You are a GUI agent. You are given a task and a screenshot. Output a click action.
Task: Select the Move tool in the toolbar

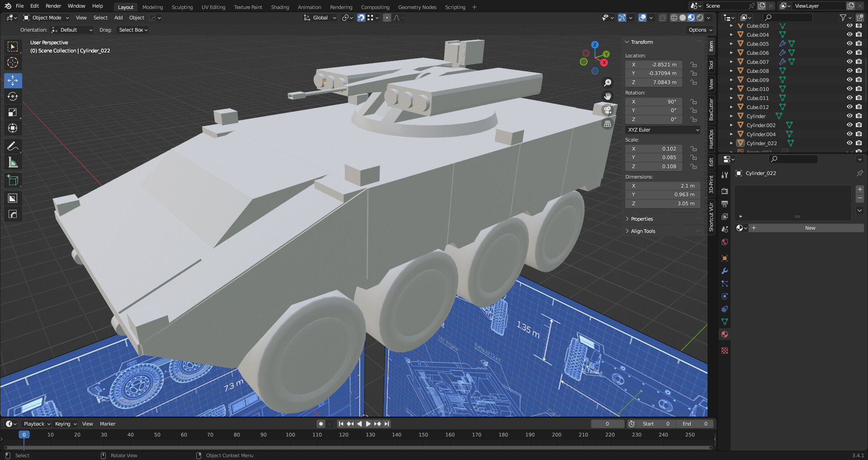(x=13, y=81)
